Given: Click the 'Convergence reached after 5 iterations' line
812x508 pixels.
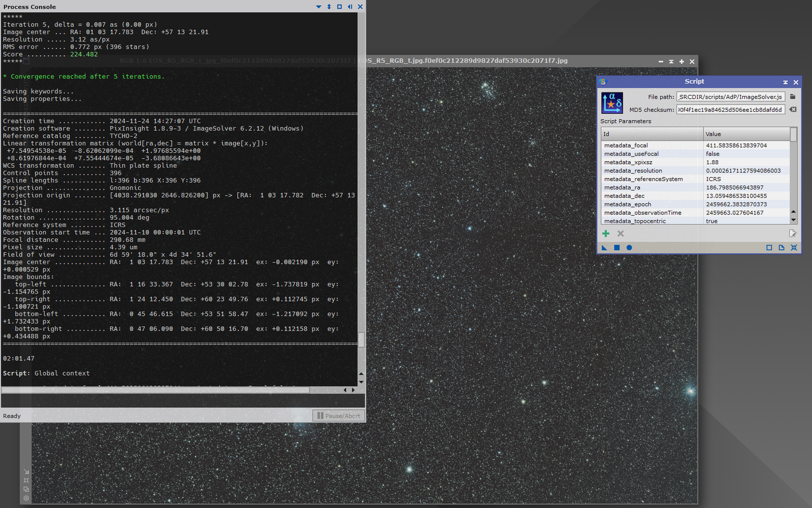Looking at the screenshot, I should 84,76.
